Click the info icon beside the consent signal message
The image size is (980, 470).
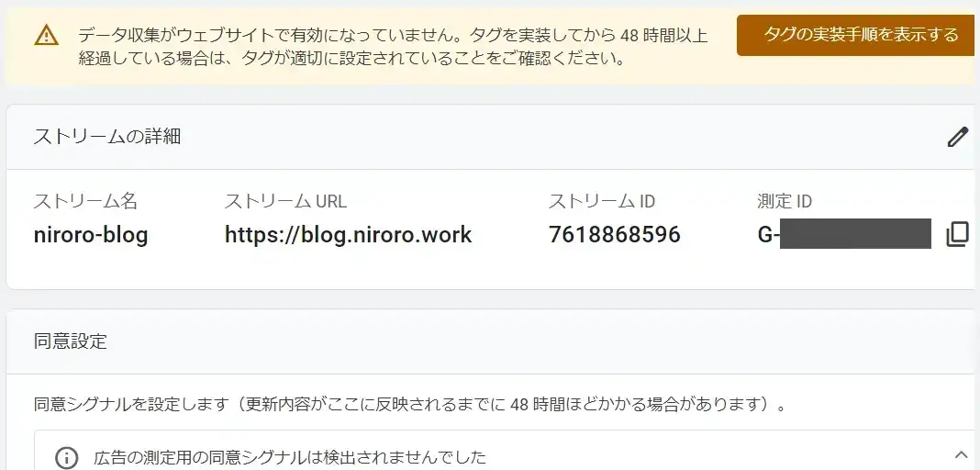[66, 457]
